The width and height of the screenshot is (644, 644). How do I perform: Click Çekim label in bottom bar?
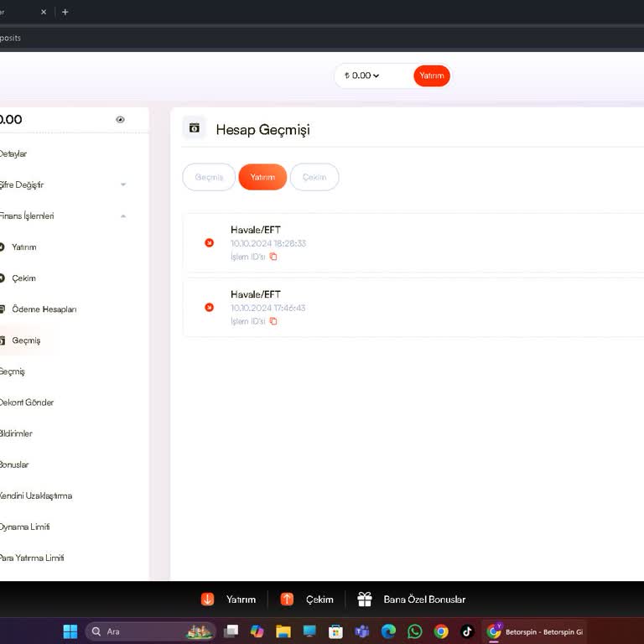tap(319, 600)
